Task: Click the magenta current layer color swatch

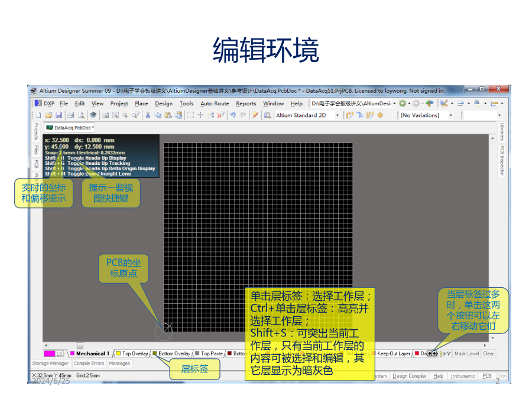Action: click(49, 353)
